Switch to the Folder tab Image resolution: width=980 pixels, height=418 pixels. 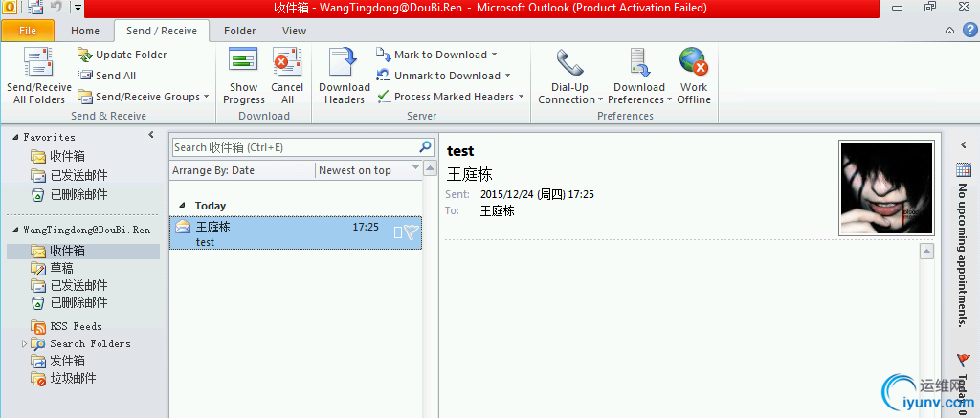[x=240, y=31]
